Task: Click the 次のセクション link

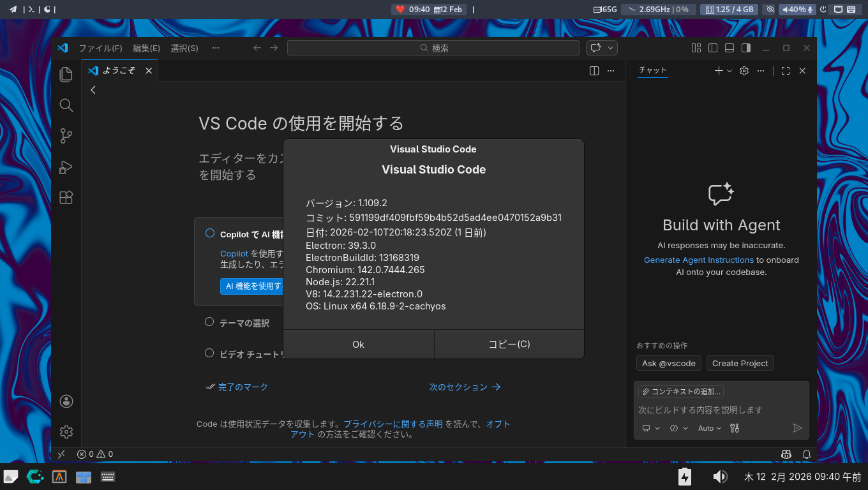Action: click(x=465, y=387)
